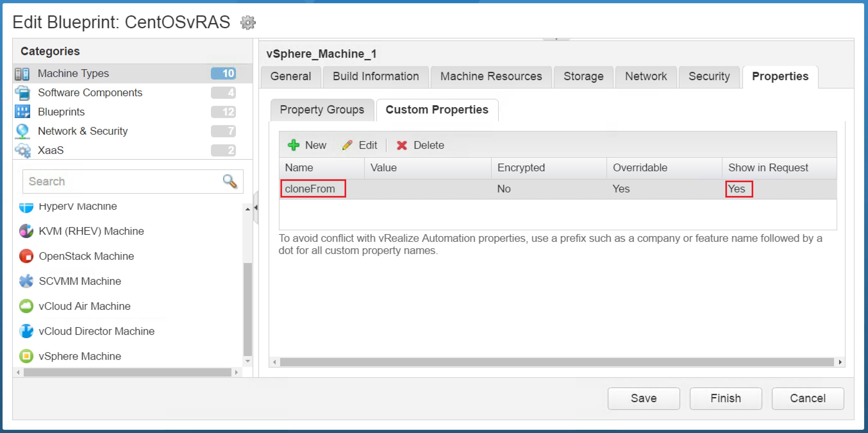Collapse the categories panel with splitter arrow
868x433 pixels.
point(256,208)
